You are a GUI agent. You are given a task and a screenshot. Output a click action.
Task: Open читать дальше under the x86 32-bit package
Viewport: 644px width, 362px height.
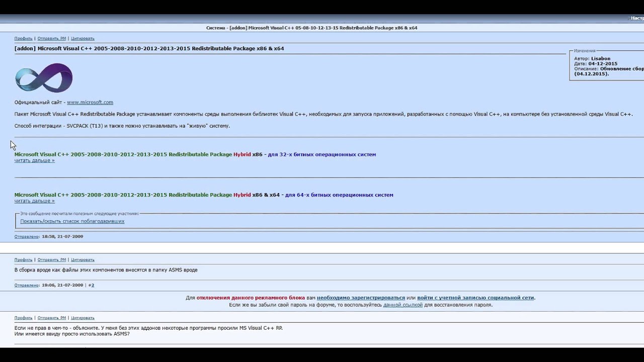pos(35,160)
